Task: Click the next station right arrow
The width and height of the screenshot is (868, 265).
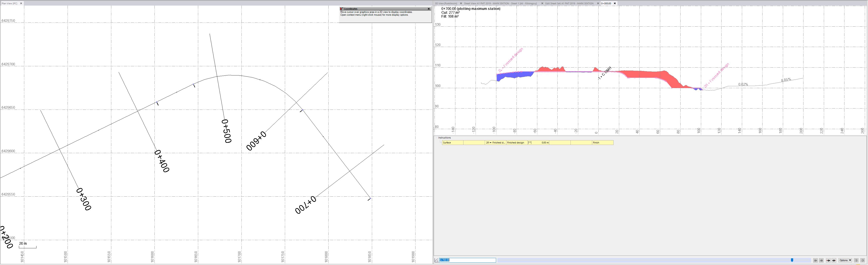Action: 821,260
